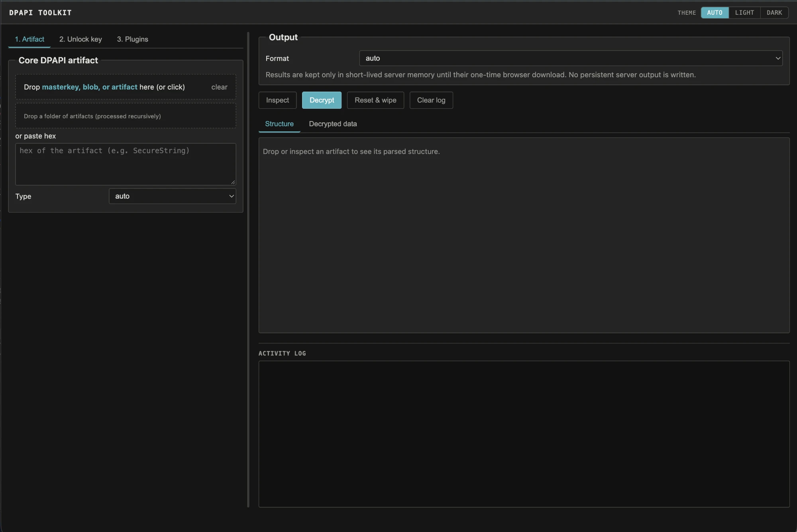Click the masterkey, blob, or artifact drop zone
Image resolution: width=797 pixels, height=532 pixels.
[126, 87]
